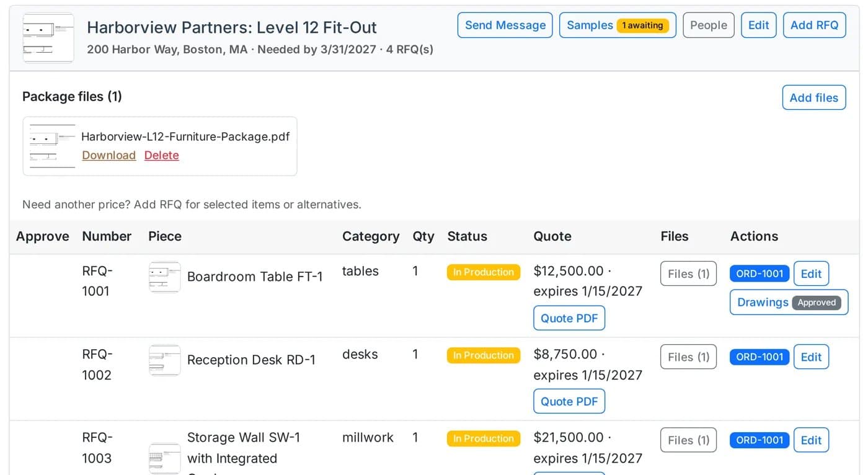Edit RFQ-1001 Boardroom Table

coord(811,273)
